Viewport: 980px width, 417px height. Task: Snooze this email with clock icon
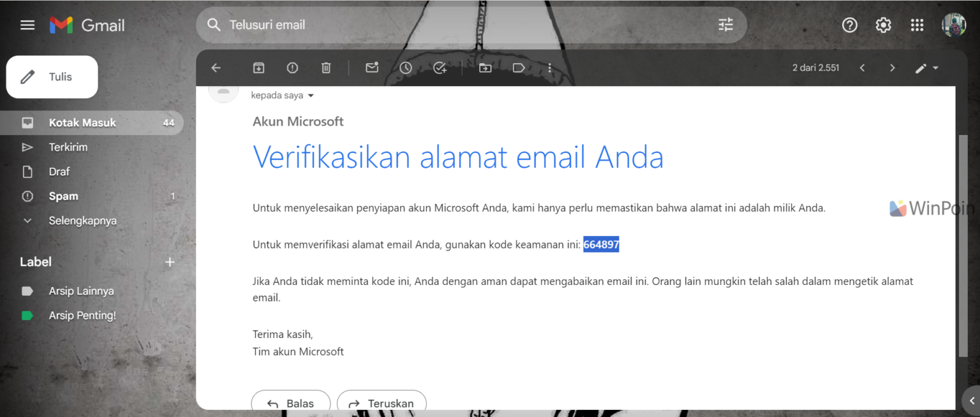click(406, 68)
